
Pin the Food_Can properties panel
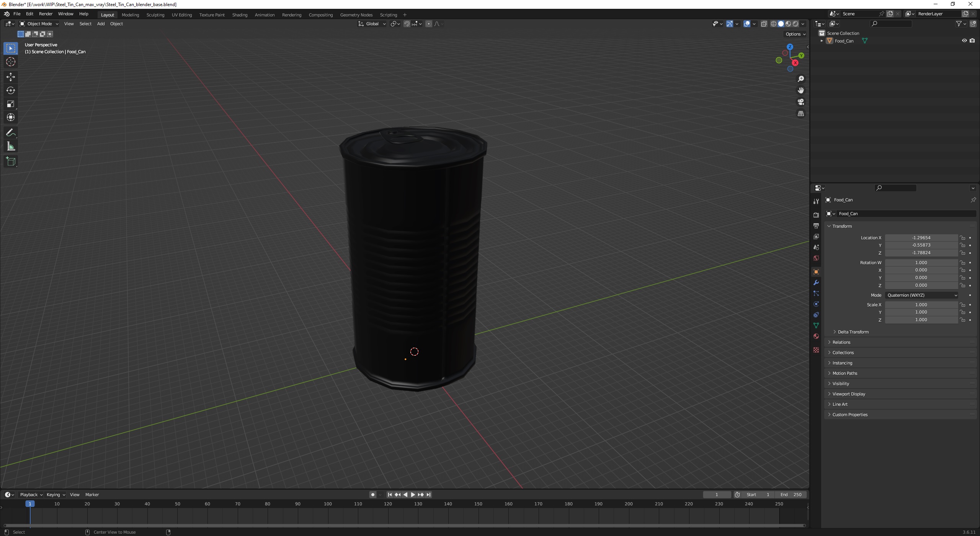point(973,200)
